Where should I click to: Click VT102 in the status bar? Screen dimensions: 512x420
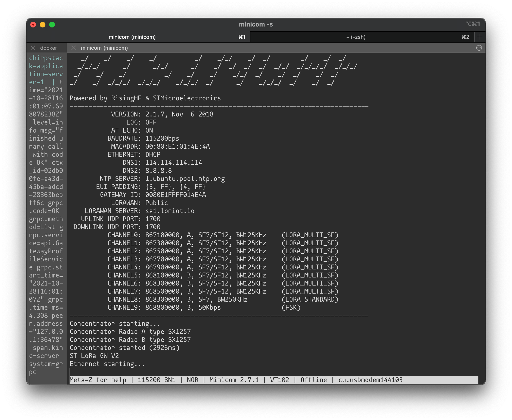279,380
